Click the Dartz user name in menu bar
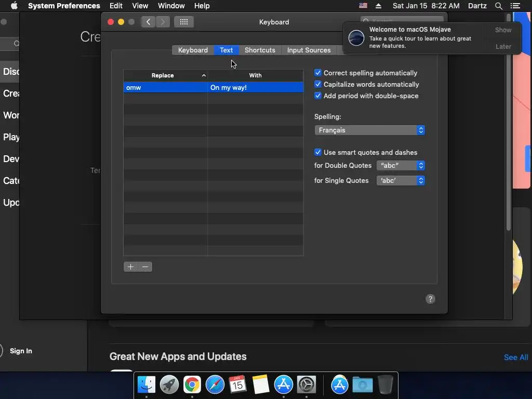The height and width of the screenshot is (399, 532). (477, 6)
